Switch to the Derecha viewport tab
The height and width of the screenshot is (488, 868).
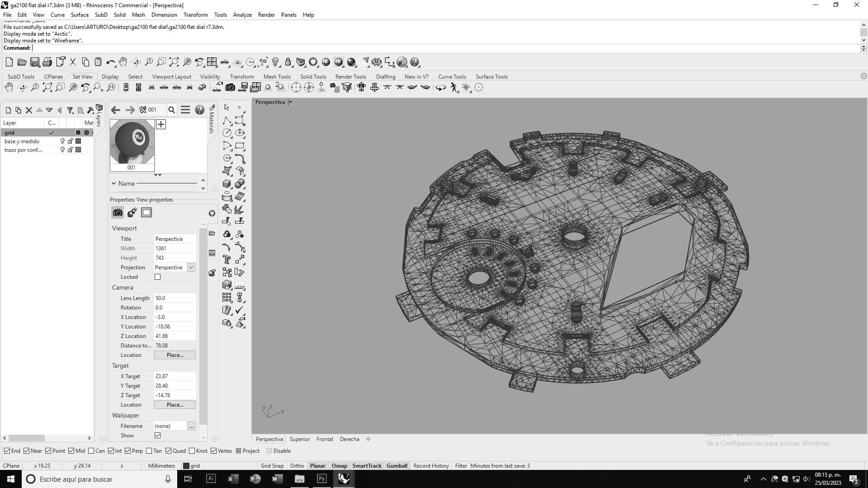coord(349,439)
